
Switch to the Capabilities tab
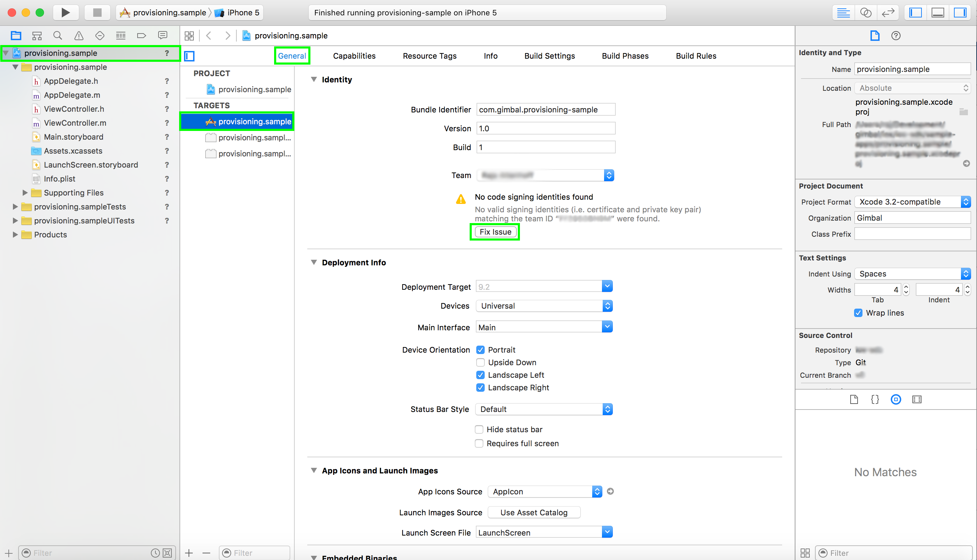tap(354, 56)
